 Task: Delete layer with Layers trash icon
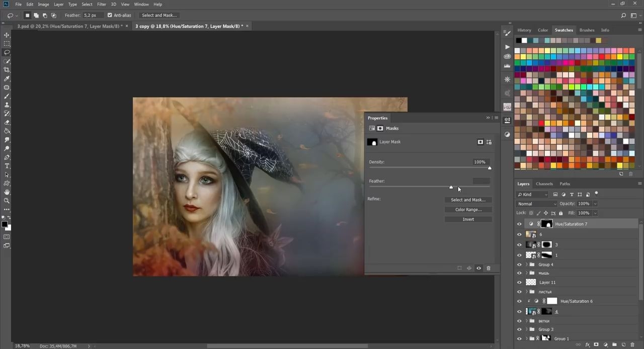pyautogui.click(x=633, y=345)
